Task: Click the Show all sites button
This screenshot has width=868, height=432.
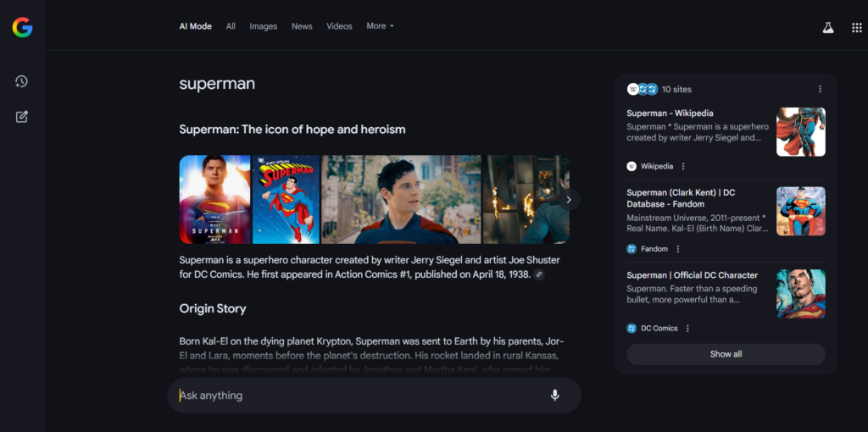Action: 726,354
